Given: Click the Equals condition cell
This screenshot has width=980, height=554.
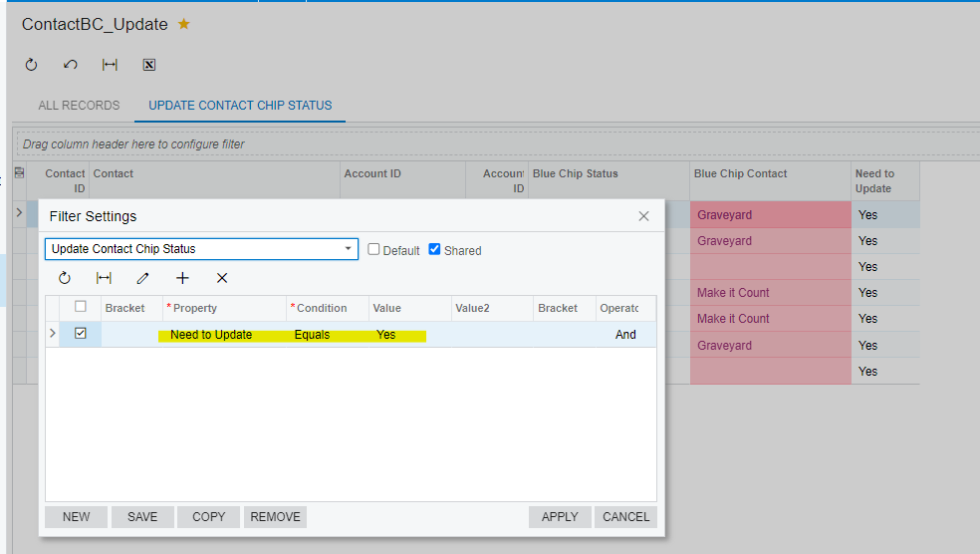Looking at the screenshot, I should [x=328, y=335].
